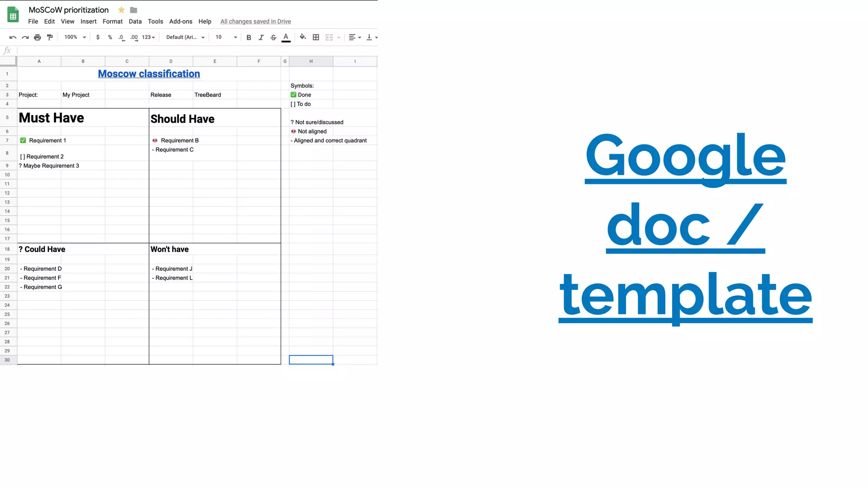Apply percent format with the % icon
This screenshot has height=488, width=868.
tap(110, 37)
